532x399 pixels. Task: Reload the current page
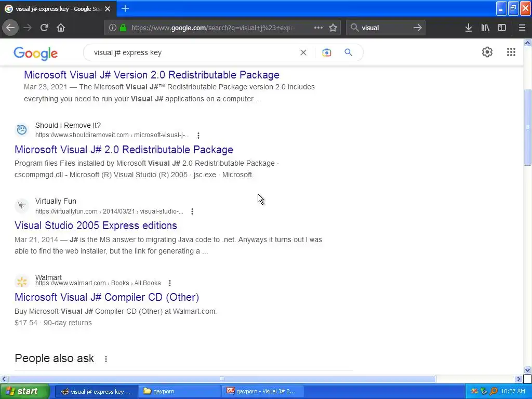44,28
